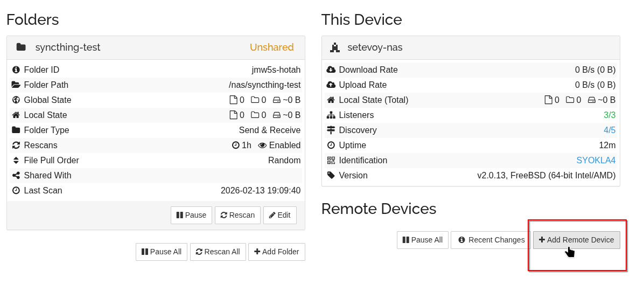Click the Add Folder button
This screenshot has width=644, height=298.
click(277, 252)
